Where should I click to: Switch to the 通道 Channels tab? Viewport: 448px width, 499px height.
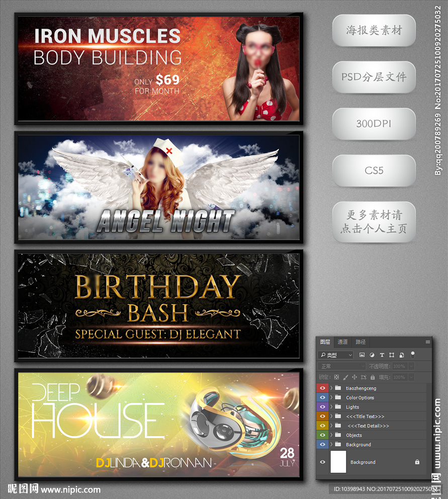(342, 342)
